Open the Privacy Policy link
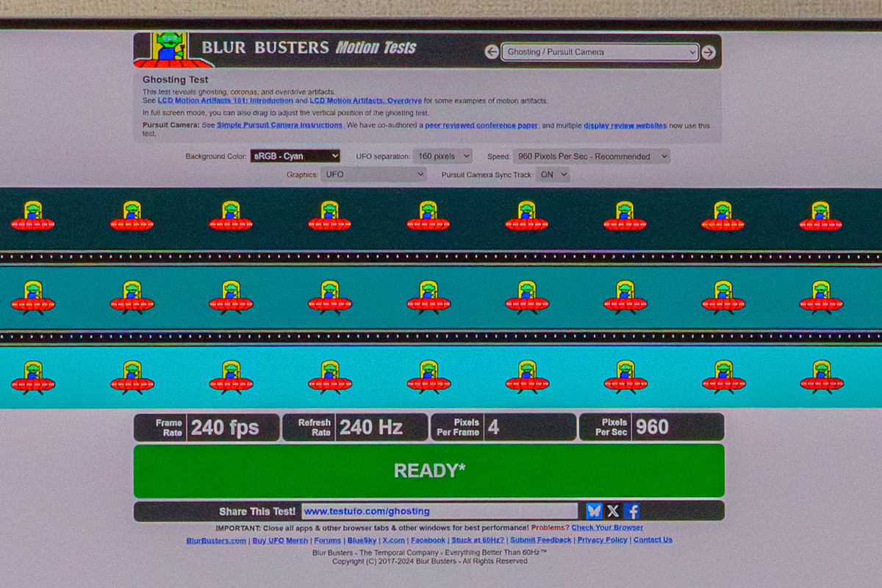The height and width of the screenshot is (588, 882). coord(602,540)
